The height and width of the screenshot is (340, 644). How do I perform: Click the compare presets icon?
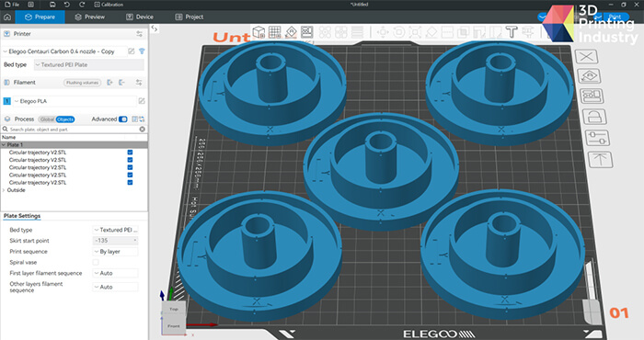(x=142, y=119)
